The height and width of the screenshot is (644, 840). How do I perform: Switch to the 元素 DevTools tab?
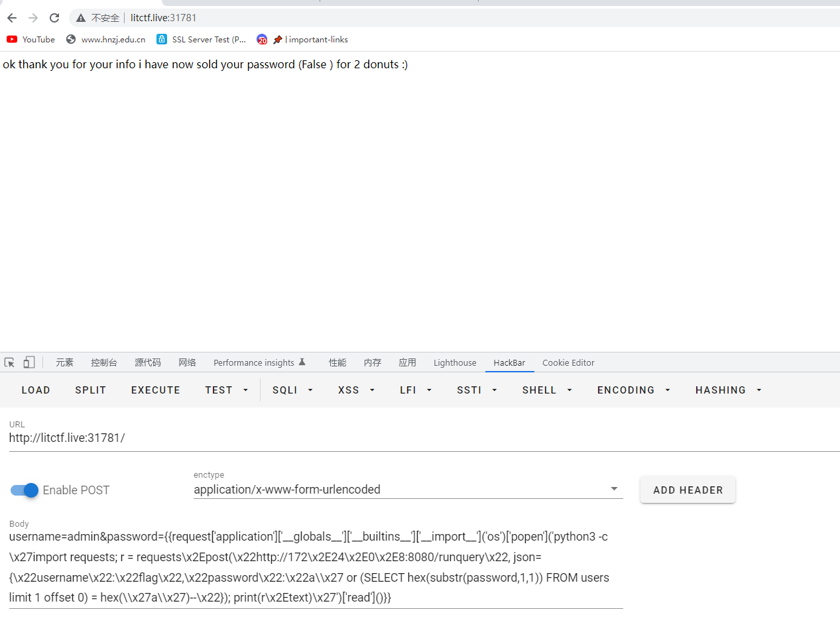click(64, 362)
